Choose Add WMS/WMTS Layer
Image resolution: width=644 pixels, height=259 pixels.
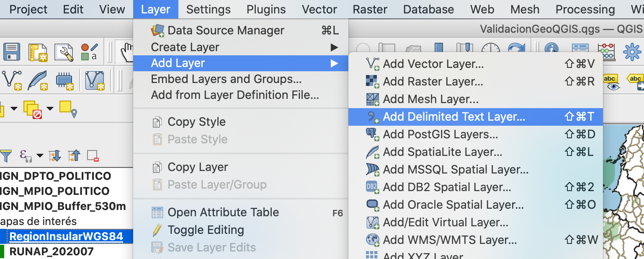(476, 240)
